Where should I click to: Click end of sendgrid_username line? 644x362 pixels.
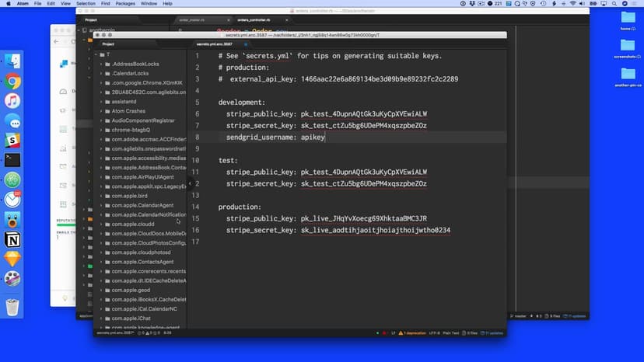pyautogui.click(x=325, y=137)
